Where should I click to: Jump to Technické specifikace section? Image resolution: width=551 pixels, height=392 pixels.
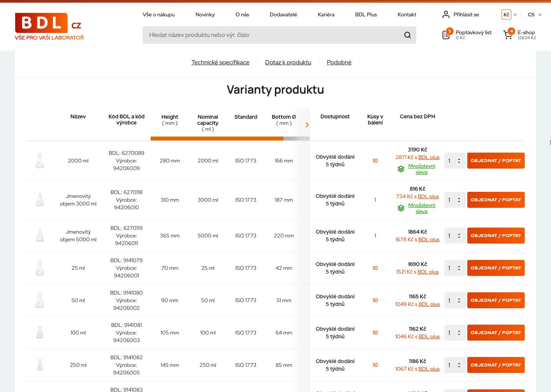[220, 62]
